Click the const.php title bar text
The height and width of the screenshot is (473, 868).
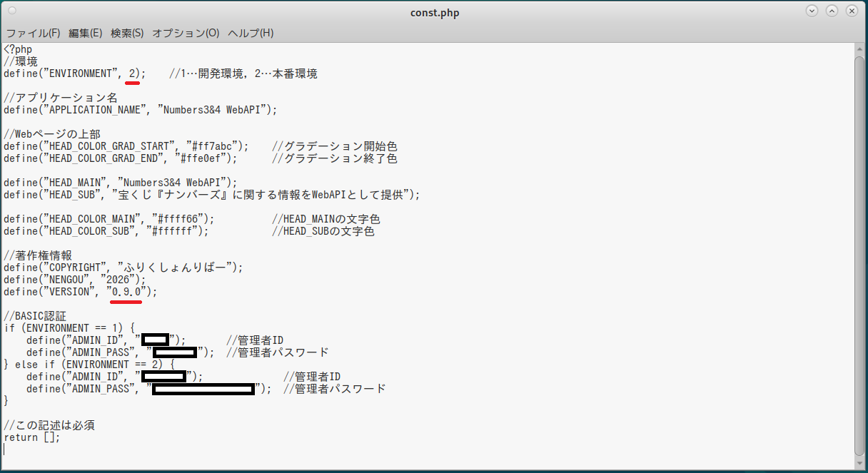(433, 12)
